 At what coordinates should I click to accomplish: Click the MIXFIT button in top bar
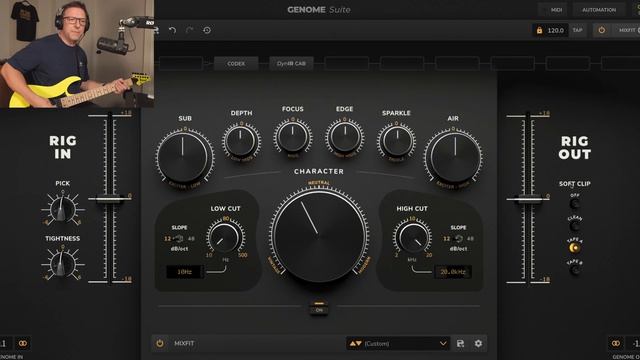[x=627, y=30]
